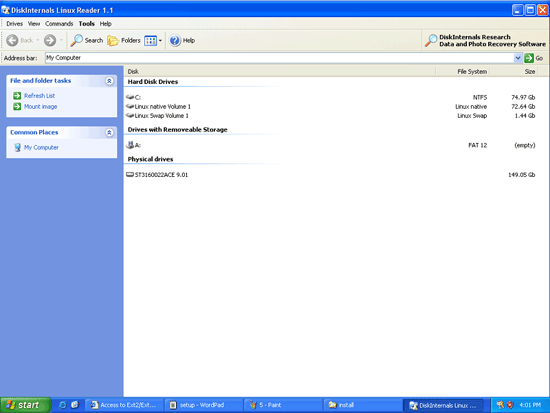This screenshot has width=550, height=413.
Task: Click the blue Help question mark icon
Action: (175, 40)
